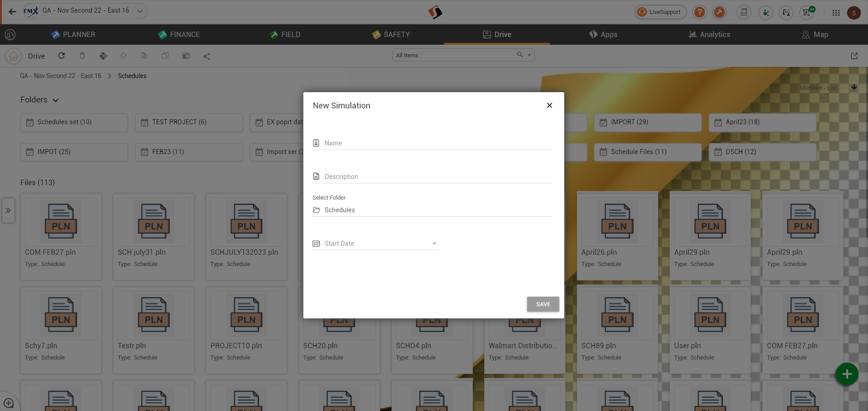The image size is (868, 411).
Task: Click the circular icon left of PLANNER
Action: coord(10,34)
